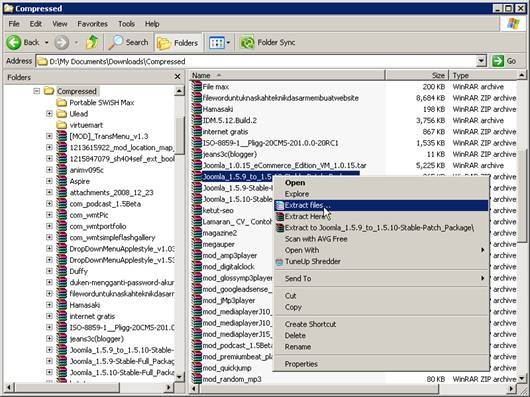Viewport: 530px width, 397px height.
Task: Open Forward button history dropdown arrow
Action: pyautogui.click(x=76, y=43)
